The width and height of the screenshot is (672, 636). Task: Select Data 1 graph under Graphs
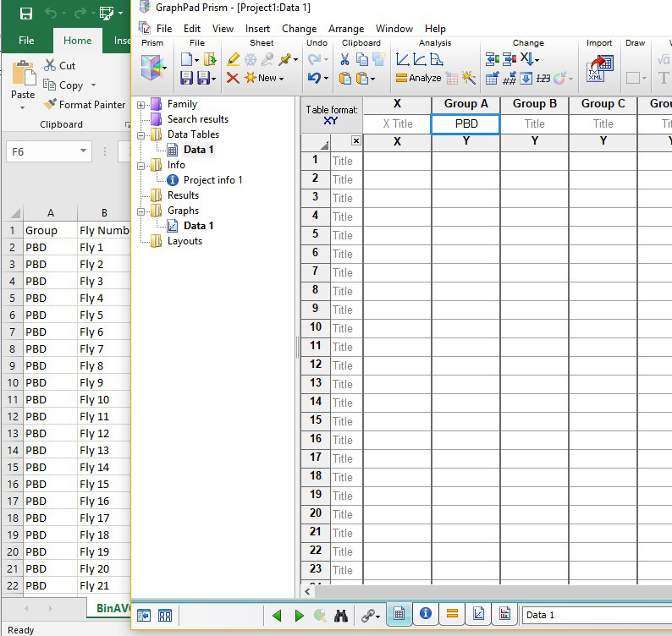pyautogui.click(x=198, y=226)
